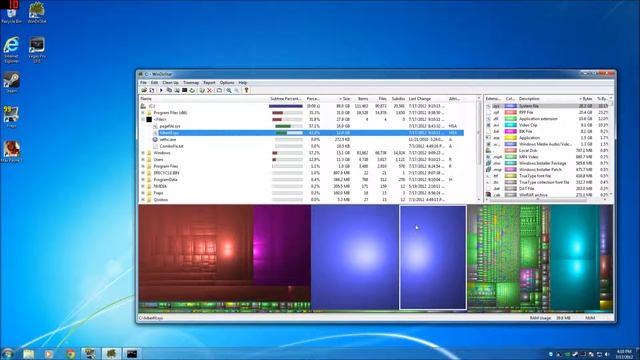Click the red swatch for RPF File
This screenshot has width=640, height=360.
(x=510, y=112)
